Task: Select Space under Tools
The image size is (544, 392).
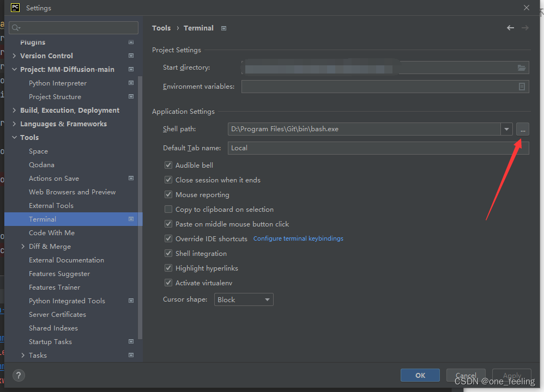Action: click(38, 151)
